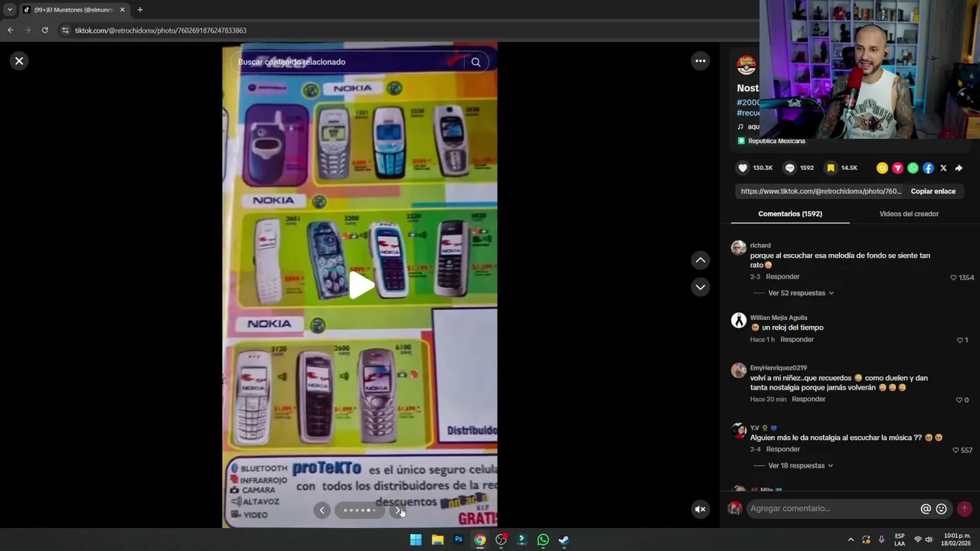Open WhatsApp from the taskbar

coord(543,540)
